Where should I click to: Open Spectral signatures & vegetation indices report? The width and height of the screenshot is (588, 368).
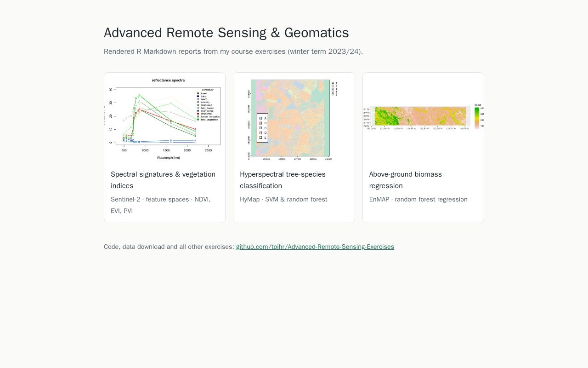(163, 180)
